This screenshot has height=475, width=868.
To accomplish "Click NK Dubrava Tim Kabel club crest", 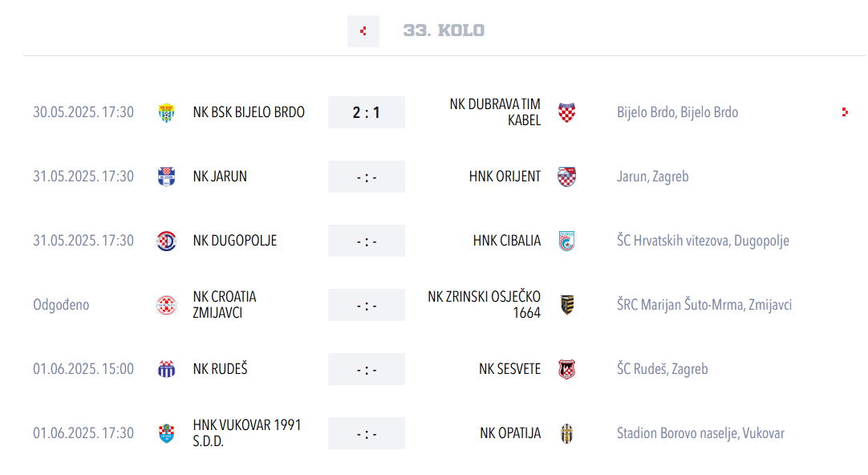I will [566, 112].
